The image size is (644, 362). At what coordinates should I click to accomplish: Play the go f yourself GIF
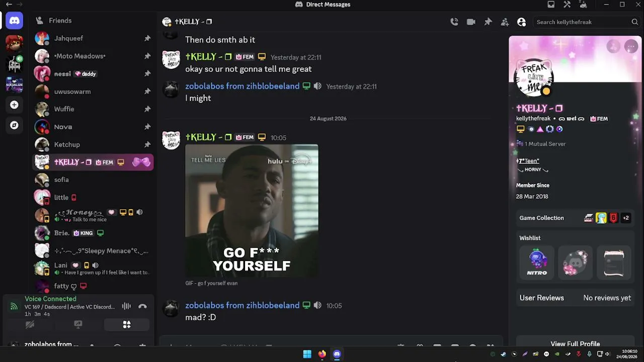pyautogui.click(x=252, y=211)
